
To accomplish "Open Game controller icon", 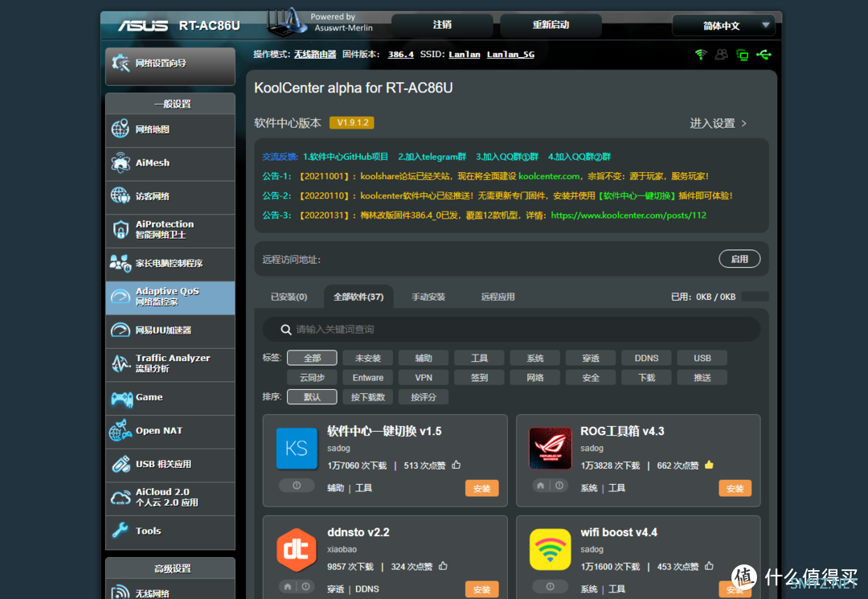I will click(x=121, y=397).
